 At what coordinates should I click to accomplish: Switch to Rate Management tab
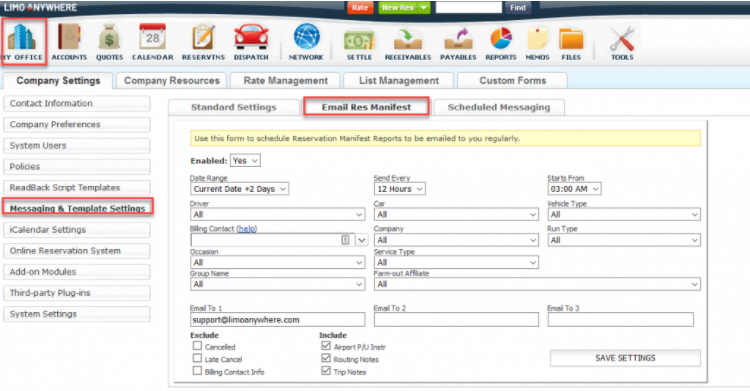coord(286,80)
